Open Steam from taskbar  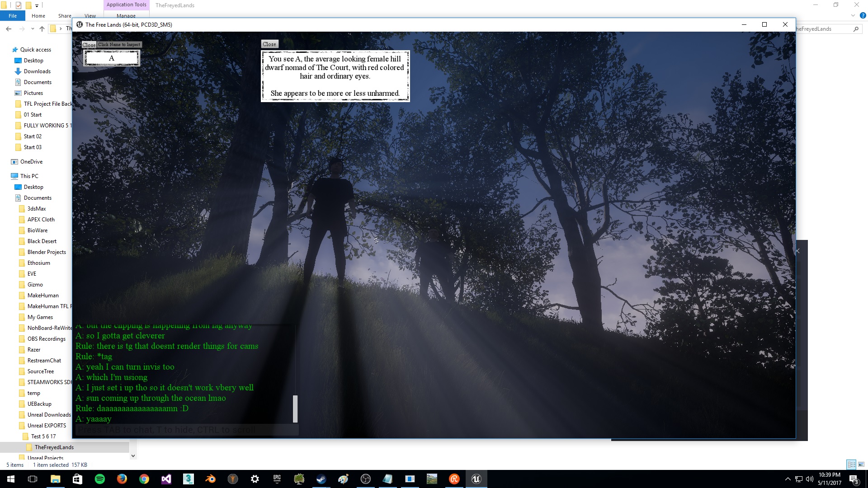click(321, 479)
